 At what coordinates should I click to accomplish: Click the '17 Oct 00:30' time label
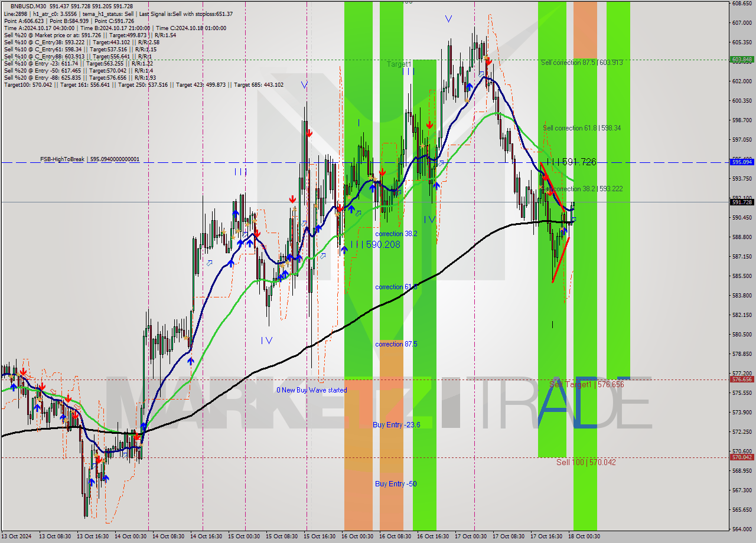[470, 536]
